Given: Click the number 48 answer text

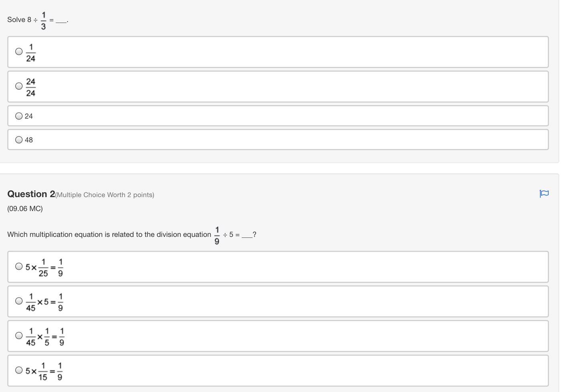Looking at the screenshot, I should (29, 140).
